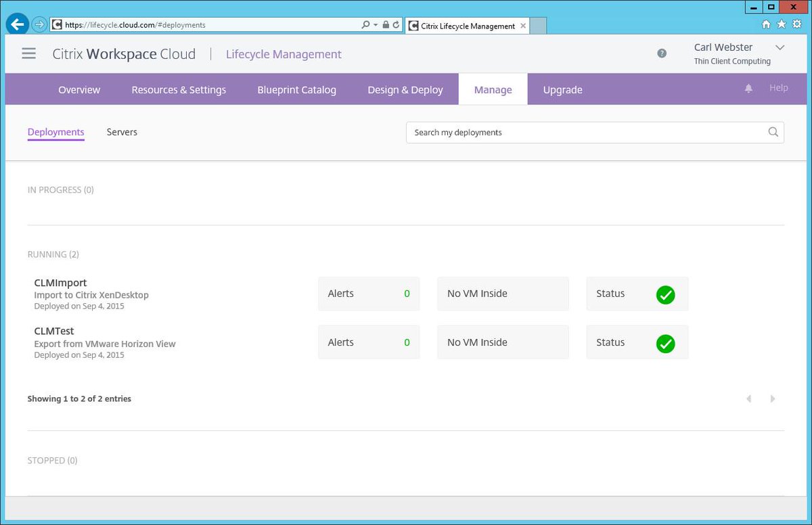The height and width of the screenshot is (525, 812).
Task: Open a new browser tab
Action: click(x=537, y=26)
